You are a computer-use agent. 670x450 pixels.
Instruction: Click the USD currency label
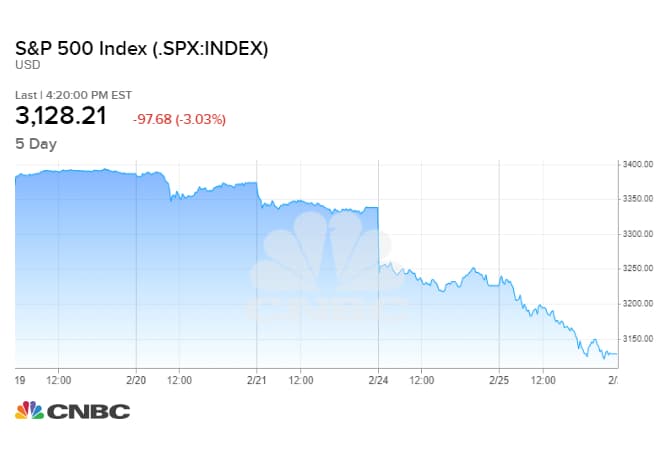27,66
